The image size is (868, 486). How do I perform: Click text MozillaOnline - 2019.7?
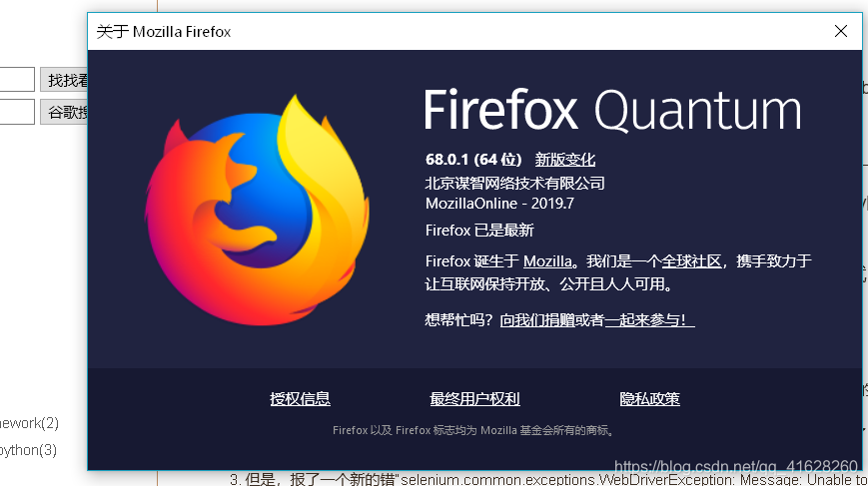(499, 204)
